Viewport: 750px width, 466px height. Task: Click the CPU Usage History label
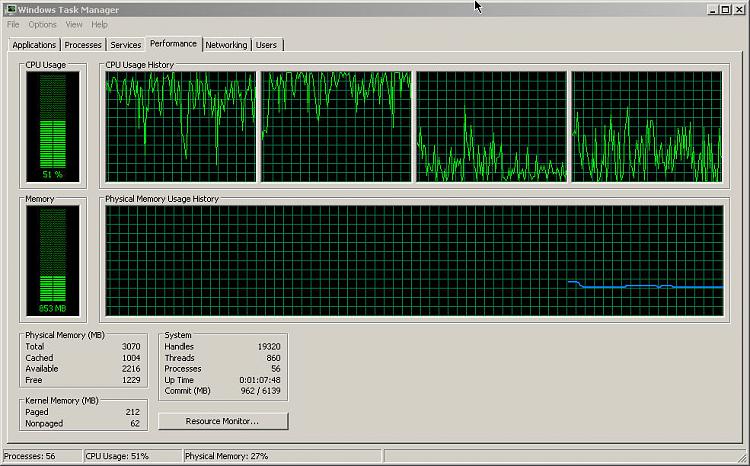[x=140, y=65]
